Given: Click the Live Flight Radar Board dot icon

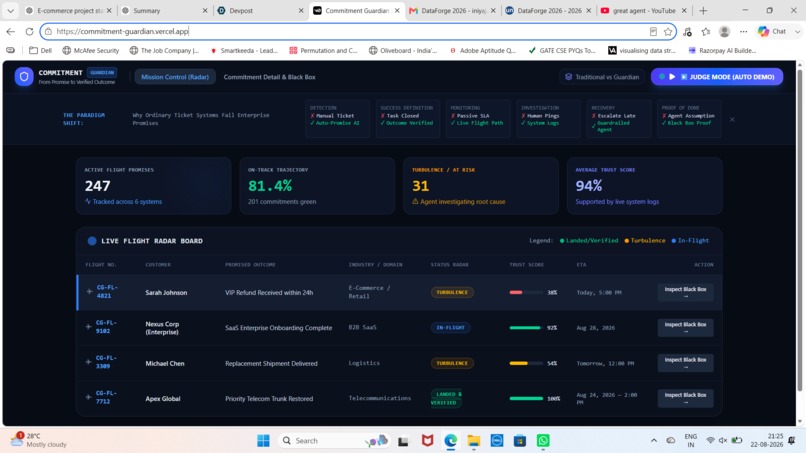Looking at the screenshot, I should (x=92, y=241).
